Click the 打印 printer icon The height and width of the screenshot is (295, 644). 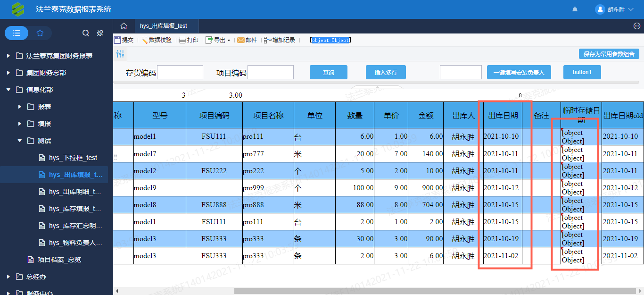click(182, 40)
